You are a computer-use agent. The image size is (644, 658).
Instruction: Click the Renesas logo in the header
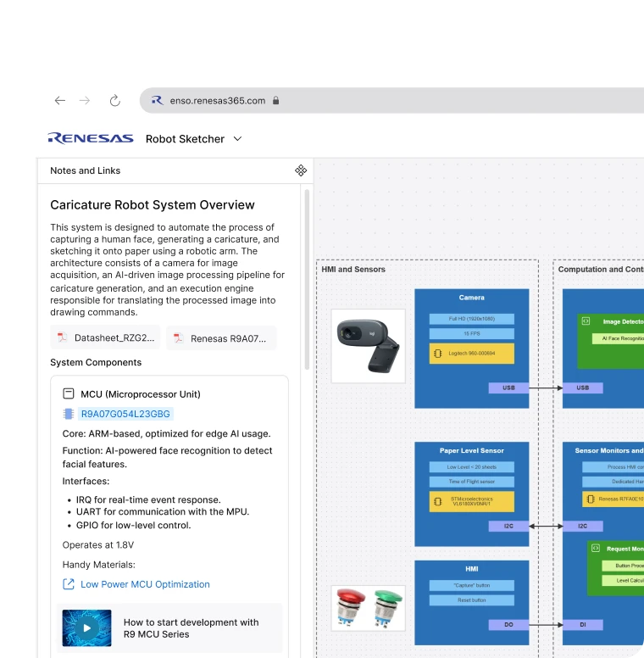pos(91,138)
